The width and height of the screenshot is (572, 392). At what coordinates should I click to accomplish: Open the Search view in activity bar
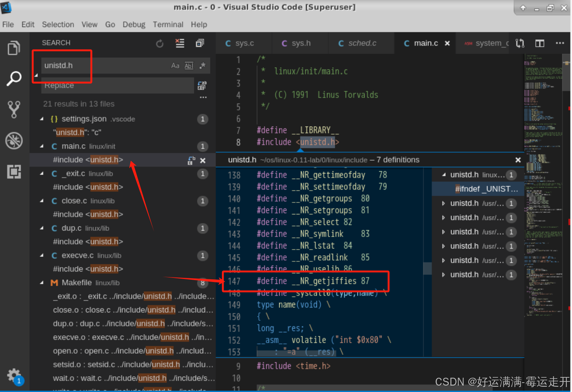point(14,78)
